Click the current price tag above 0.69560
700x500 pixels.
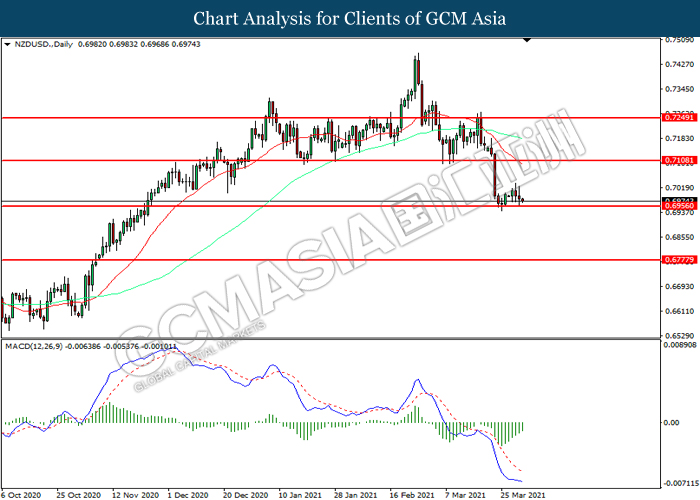pos(679,200)
